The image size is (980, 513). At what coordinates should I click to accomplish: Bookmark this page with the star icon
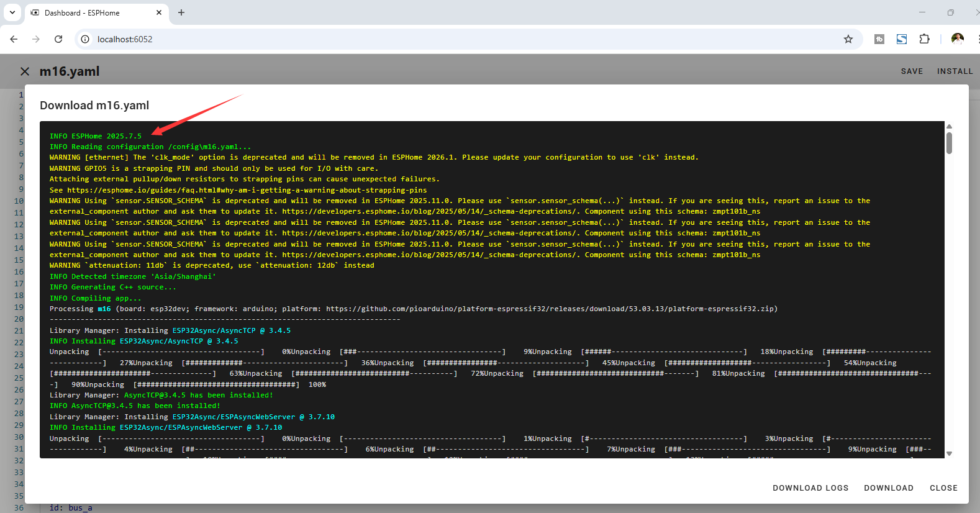click(x=848, y=39)
